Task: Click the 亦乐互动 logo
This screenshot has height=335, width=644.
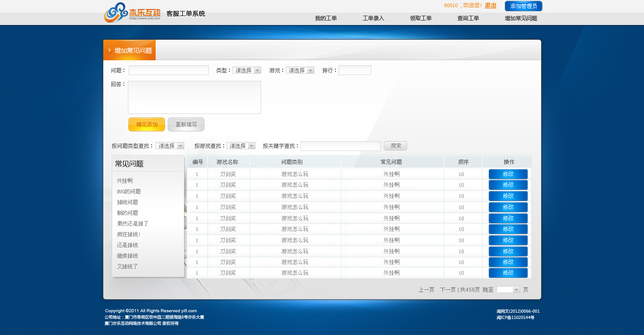Action: coord(132,13)
